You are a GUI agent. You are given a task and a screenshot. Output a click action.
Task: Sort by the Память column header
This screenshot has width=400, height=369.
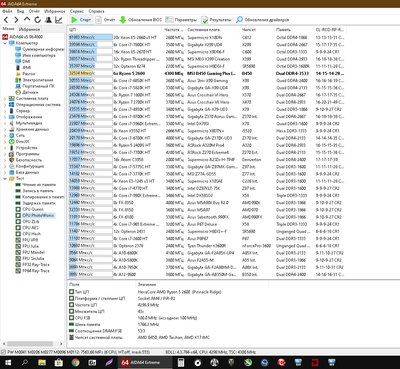click(293, 30)
